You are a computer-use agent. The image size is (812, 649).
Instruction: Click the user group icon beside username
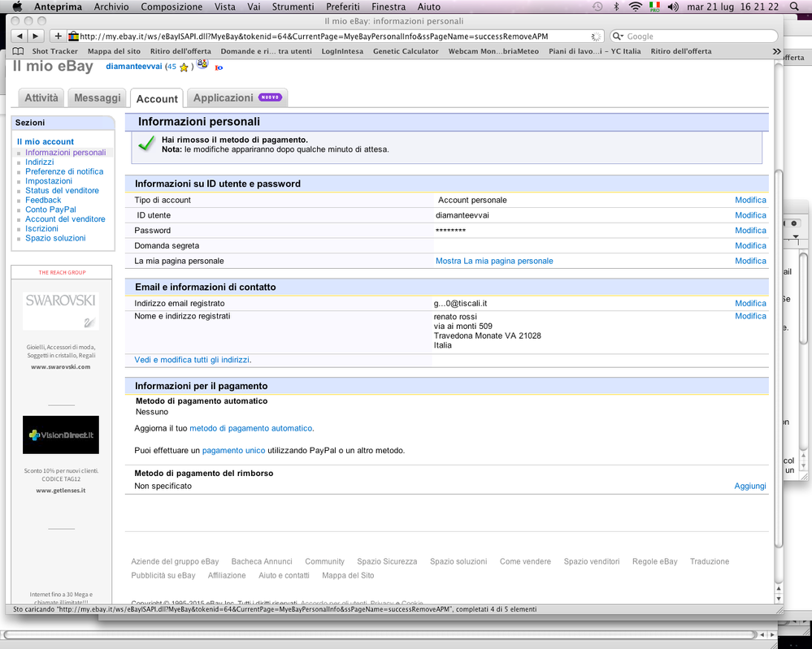click(x=202, y=64)
